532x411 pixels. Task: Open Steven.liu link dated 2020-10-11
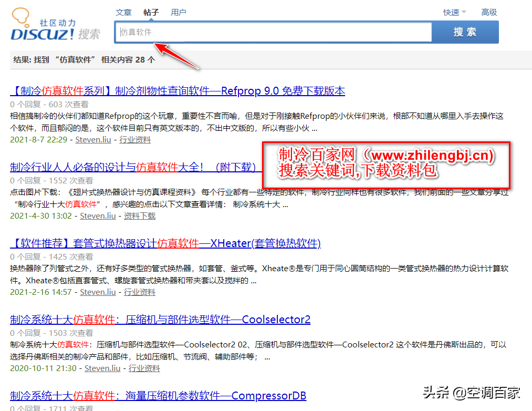point(102,368)
